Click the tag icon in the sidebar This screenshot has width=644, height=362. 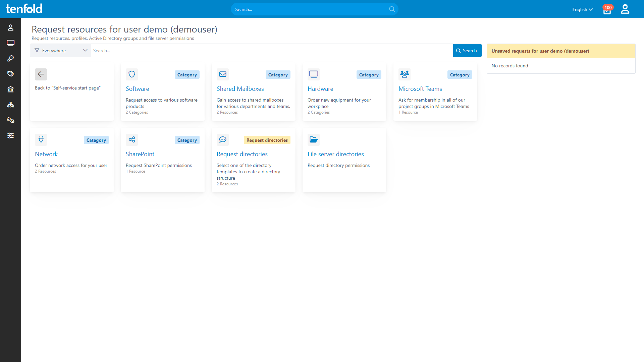click(10, 74)
